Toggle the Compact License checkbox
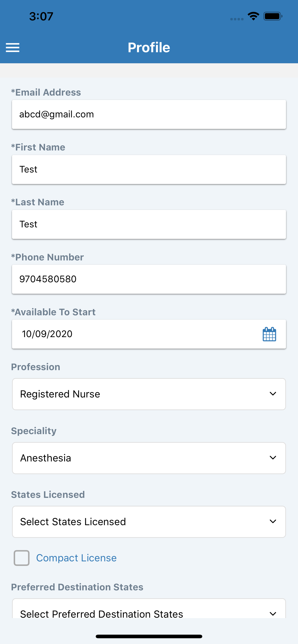 [22, 558]
